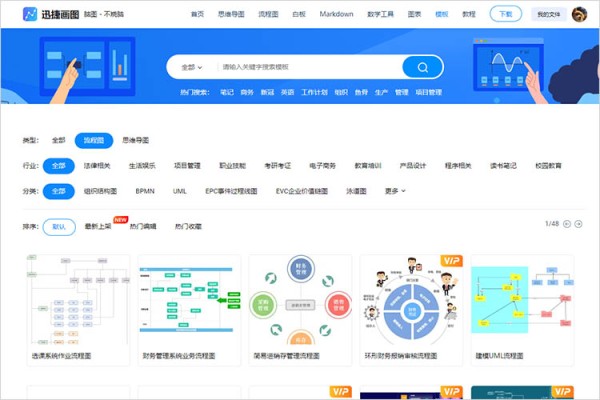
Task: Click the 我的文件 button
Action: (x=549, y=15)
